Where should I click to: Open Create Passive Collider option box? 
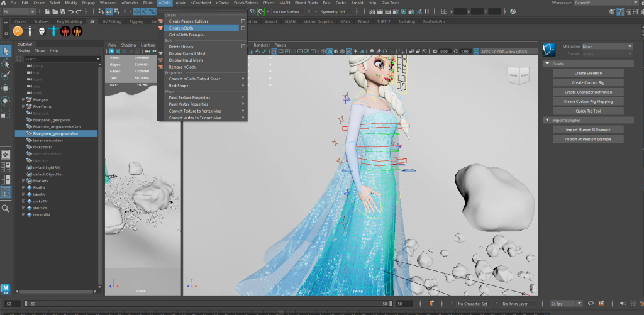coord(243,21)
